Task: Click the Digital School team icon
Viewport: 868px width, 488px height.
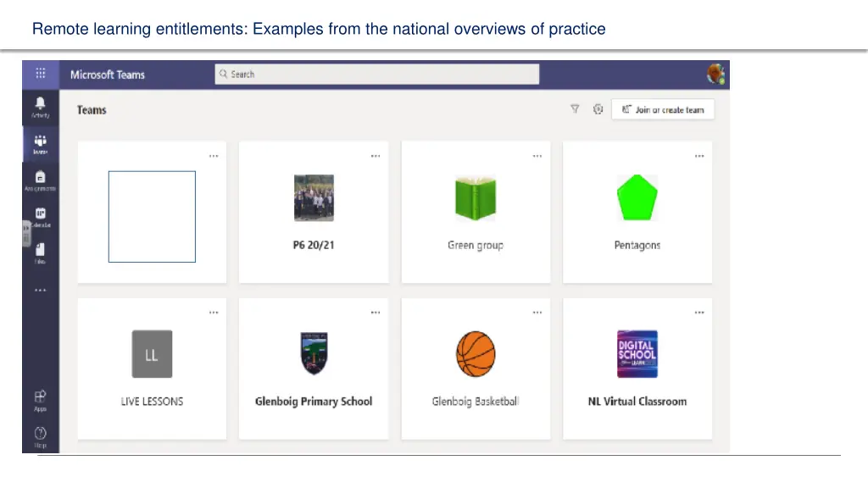Action: [637, 354]
